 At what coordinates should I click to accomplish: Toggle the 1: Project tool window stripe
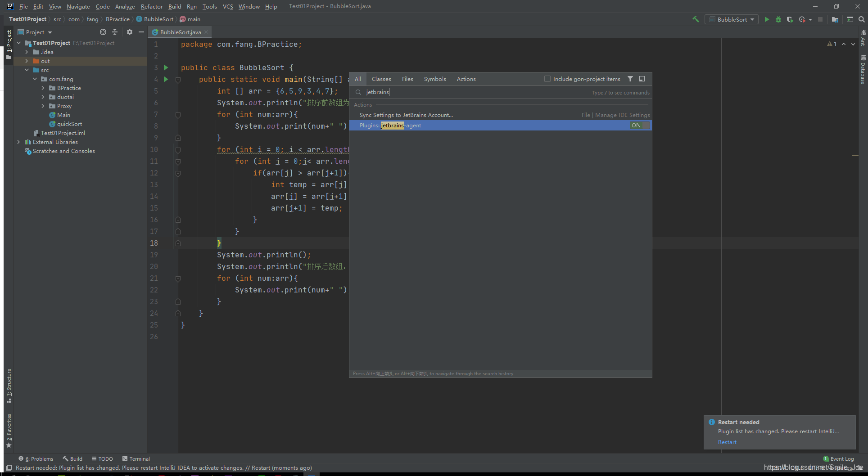[x=9, y=44]
